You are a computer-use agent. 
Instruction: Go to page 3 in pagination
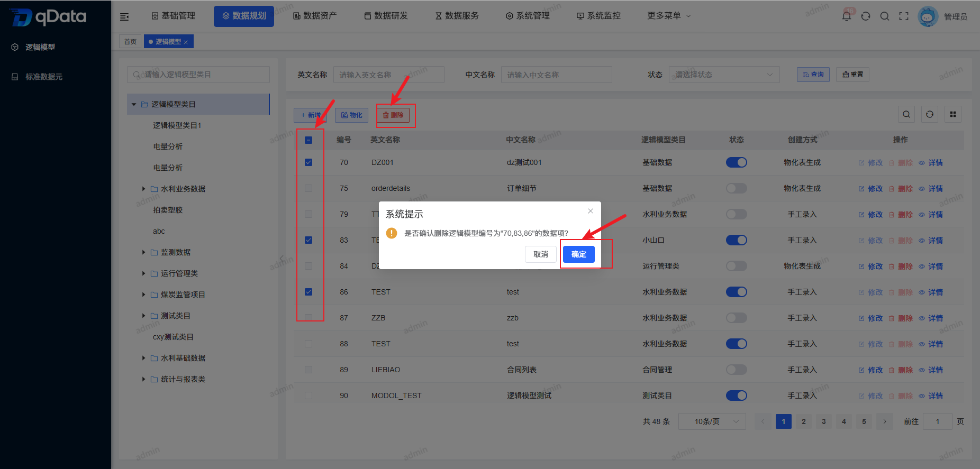[x=824, y=421]
